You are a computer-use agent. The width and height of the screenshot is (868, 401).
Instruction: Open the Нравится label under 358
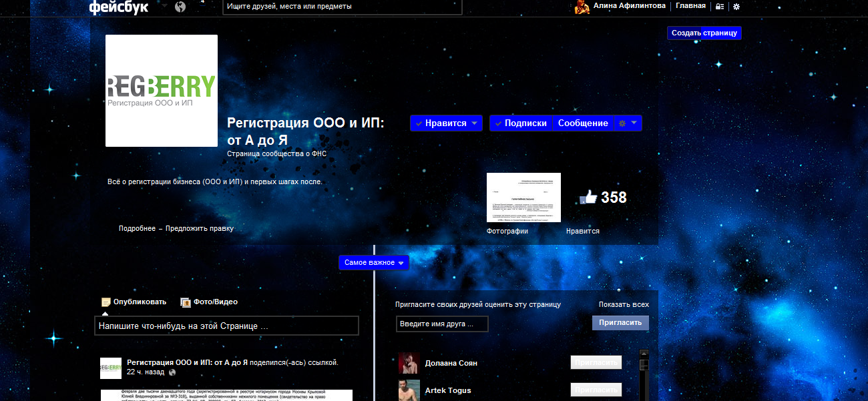583,232
